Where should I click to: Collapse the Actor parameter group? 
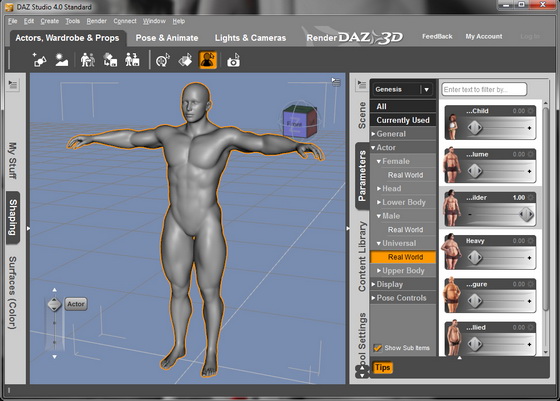click(x=373, y=147)
